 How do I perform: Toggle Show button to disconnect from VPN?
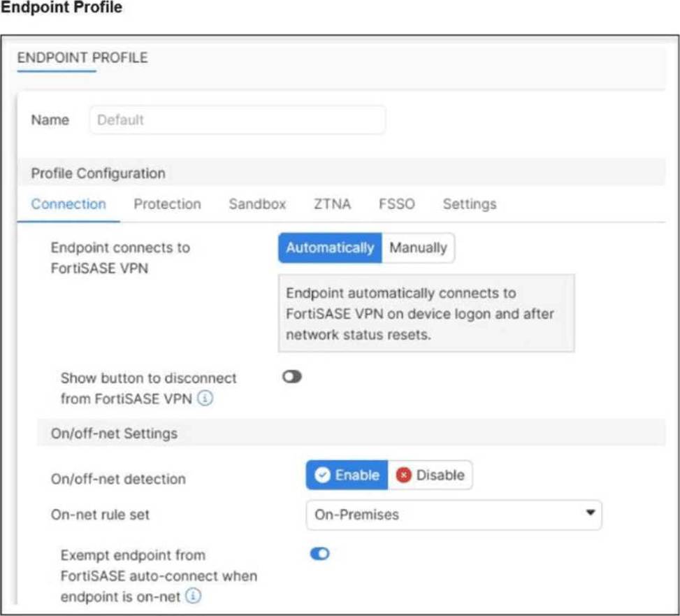pos(292,377)
